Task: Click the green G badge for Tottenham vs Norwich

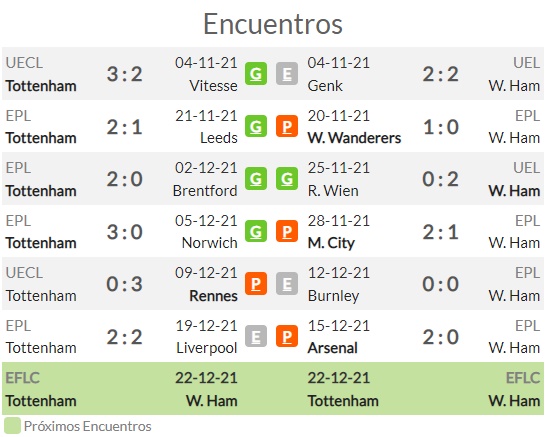Action: point(256,231)
